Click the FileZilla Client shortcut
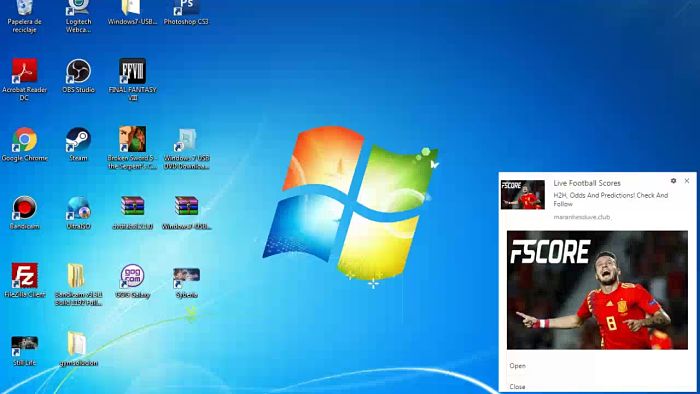This screenshot has height=394, width=700. pos(25,281)
